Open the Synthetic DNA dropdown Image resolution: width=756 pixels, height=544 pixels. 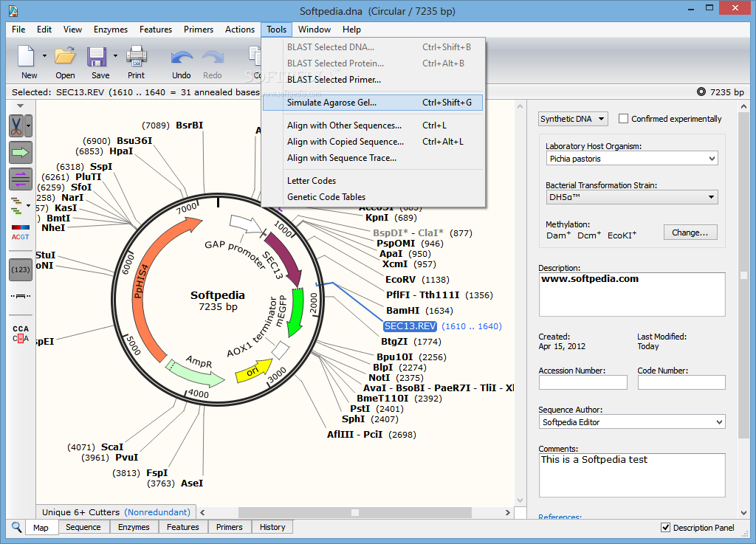click(x=573, y=119)
